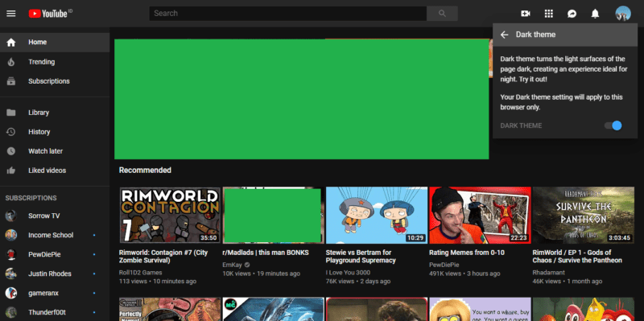Visit I Love You 3000 channel
Image resolution: width=644 pixels, height=321 pixels.
[x=348, y=273]
